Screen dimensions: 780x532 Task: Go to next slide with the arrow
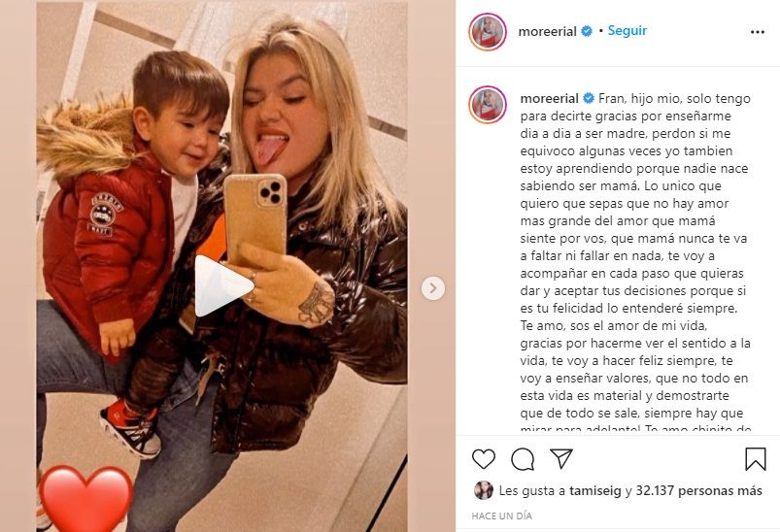(433, 288)
